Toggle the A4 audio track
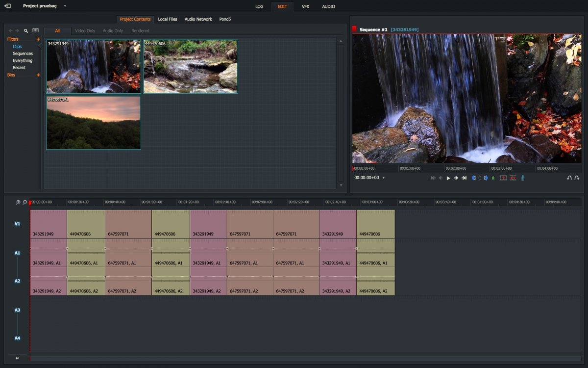 (x=17, y=338)
